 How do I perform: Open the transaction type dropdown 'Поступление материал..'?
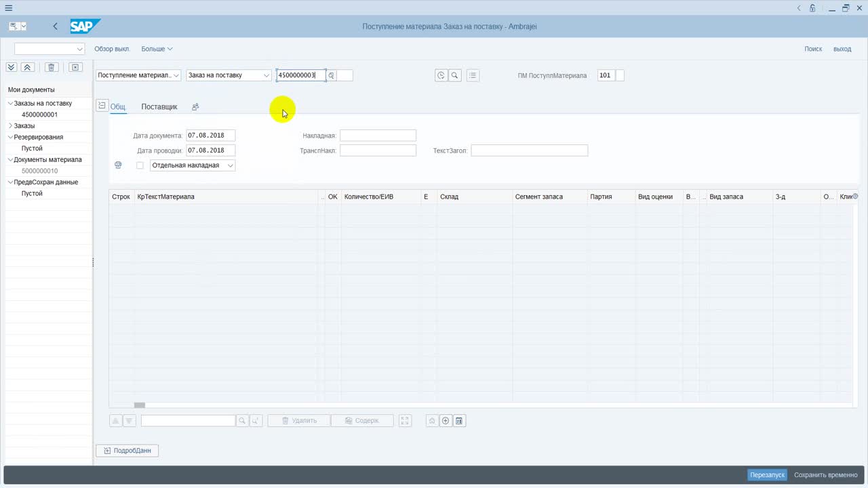138,75
